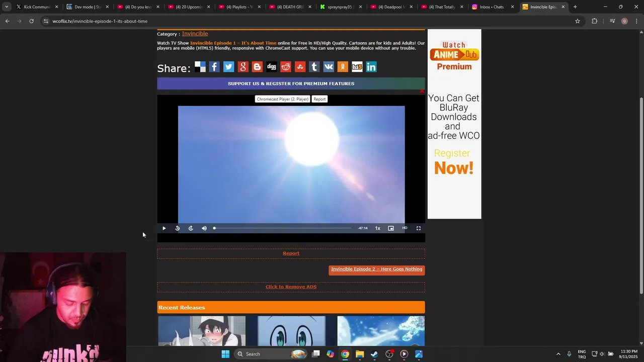Open the first Recent Releases thumbnail
This screenshot has height=362, width=644.
tap(202, 331)
